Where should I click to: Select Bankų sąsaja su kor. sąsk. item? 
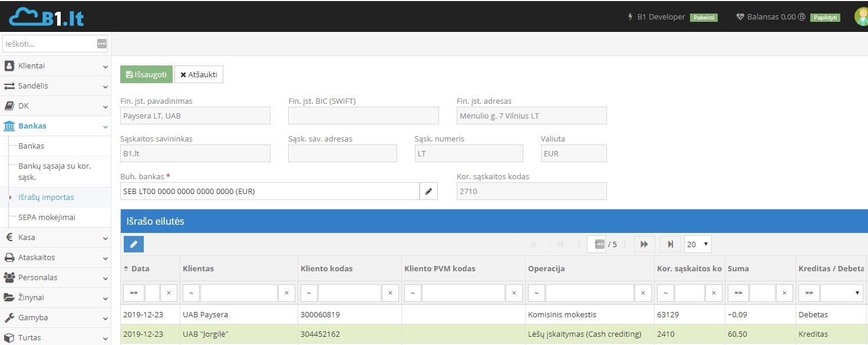click(x=55, y=171)
